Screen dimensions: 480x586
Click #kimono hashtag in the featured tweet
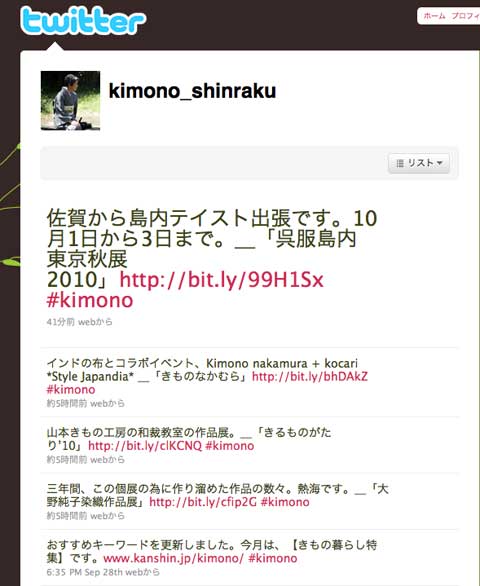coord(90,300)
